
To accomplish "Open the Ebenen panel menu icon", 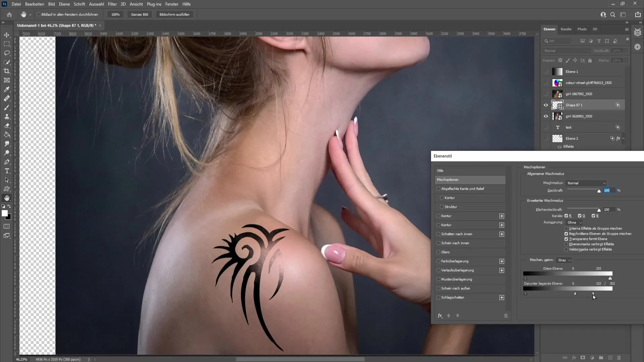I will pyautogui.click(x=627, y=29).
